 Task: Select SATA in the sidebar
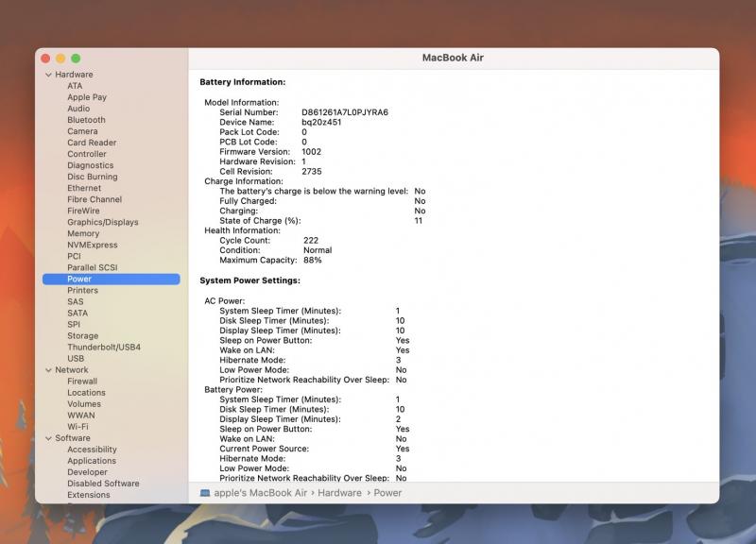coord(77,313)
